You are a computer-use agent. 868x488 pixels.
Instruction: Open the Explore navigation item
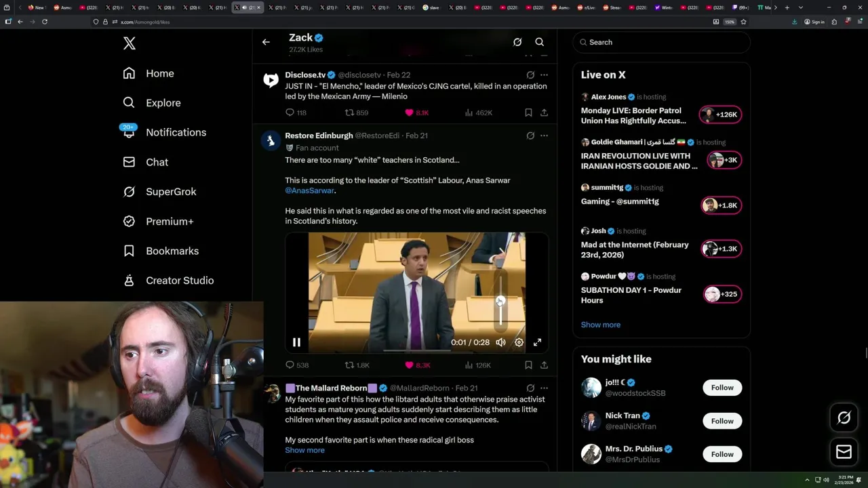pos(152,103)
